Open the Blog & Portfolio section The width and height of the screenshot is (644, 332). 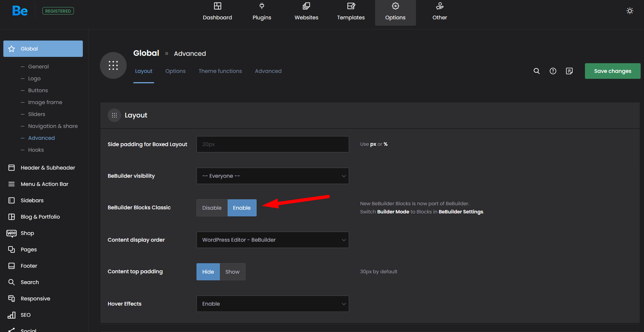pyautogui.click(x=40, y=217)
